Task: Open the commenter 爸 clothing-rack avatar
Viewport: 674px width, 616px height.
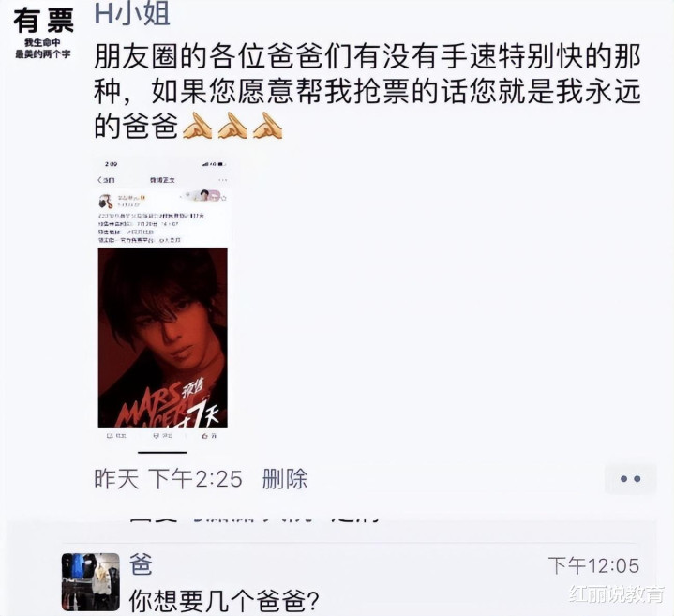Action: click(x=91, y=582)
